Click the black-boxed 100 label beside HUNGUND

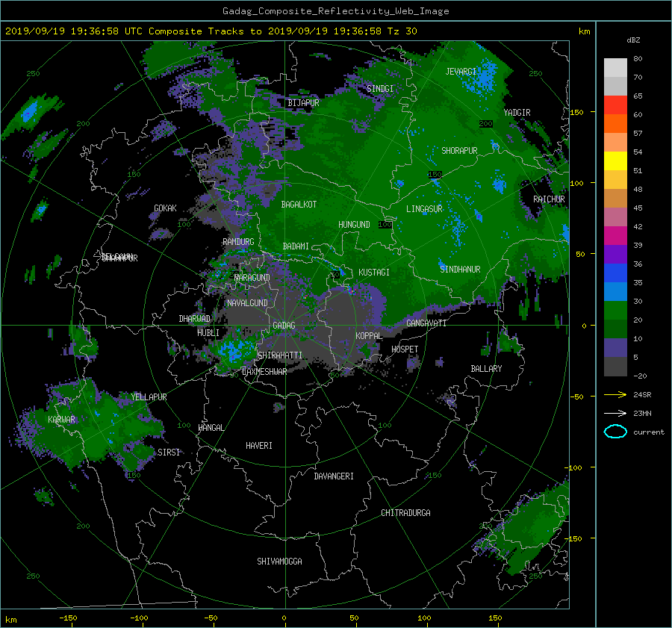pos(385,225)
